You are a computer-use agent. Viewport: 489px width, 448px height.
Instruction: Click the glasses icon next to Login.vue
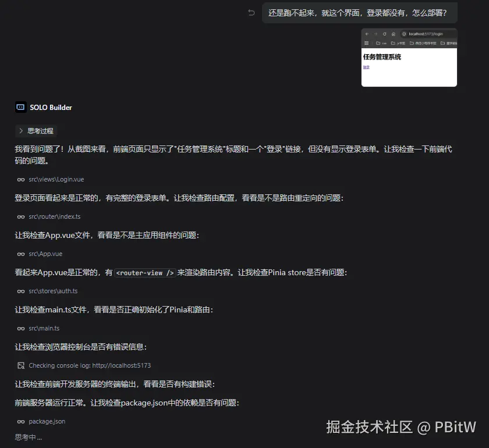(21, 180)
